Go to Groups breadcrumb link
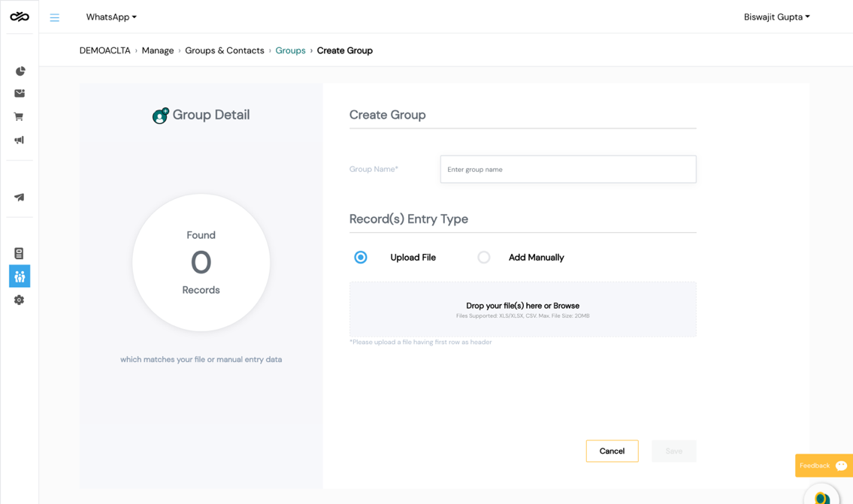Screen dimensions: 853x504 (x=291, y=50)
